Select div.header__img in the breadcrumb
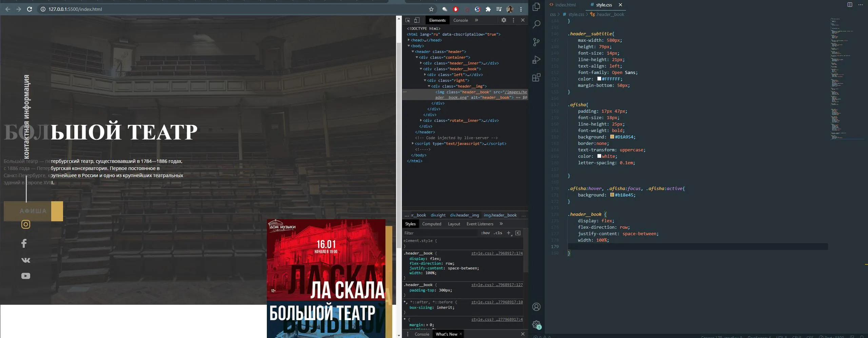 465,215
